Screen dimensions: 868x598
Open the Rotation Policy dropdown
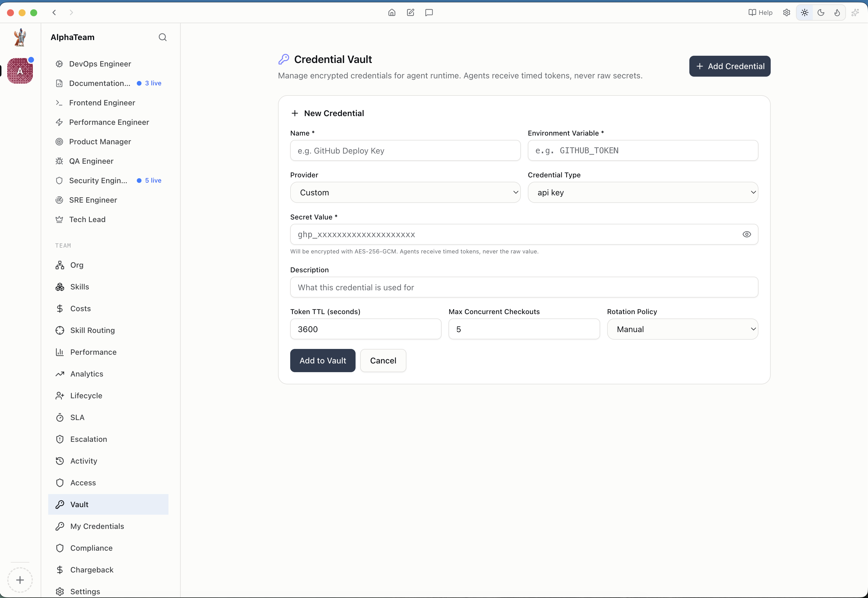[683, 329]
